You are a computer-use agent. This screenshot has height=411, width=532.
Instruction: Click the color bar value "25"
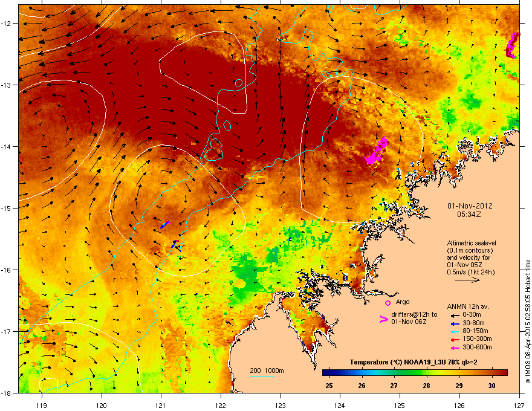tap(329, 386)
